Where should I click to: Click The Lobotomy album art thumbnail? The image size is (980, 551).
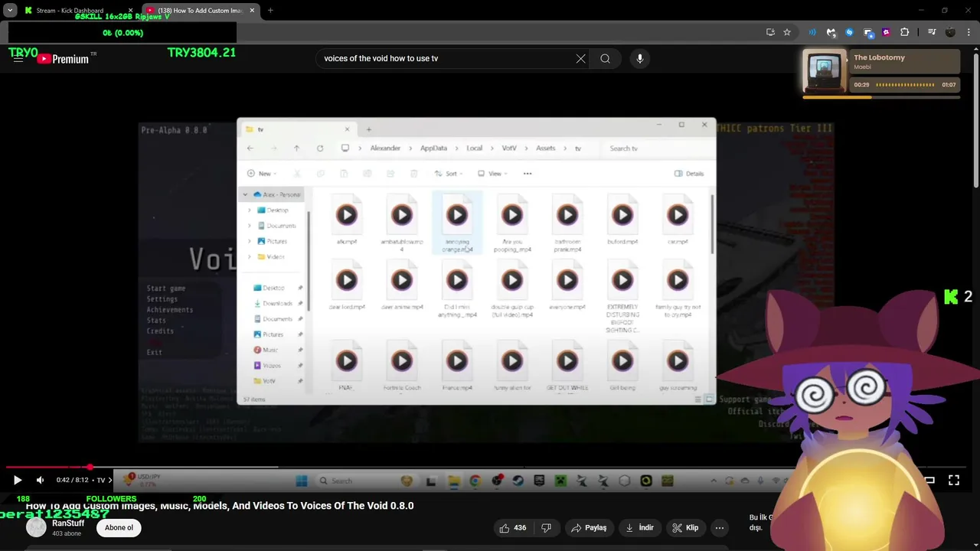coord(825,71)
